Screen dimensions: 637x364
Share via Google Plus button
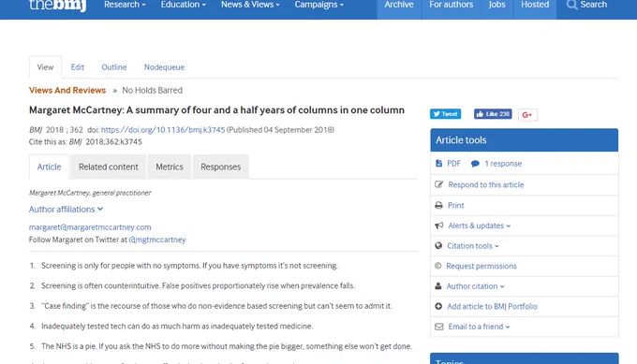pos(527,115)
